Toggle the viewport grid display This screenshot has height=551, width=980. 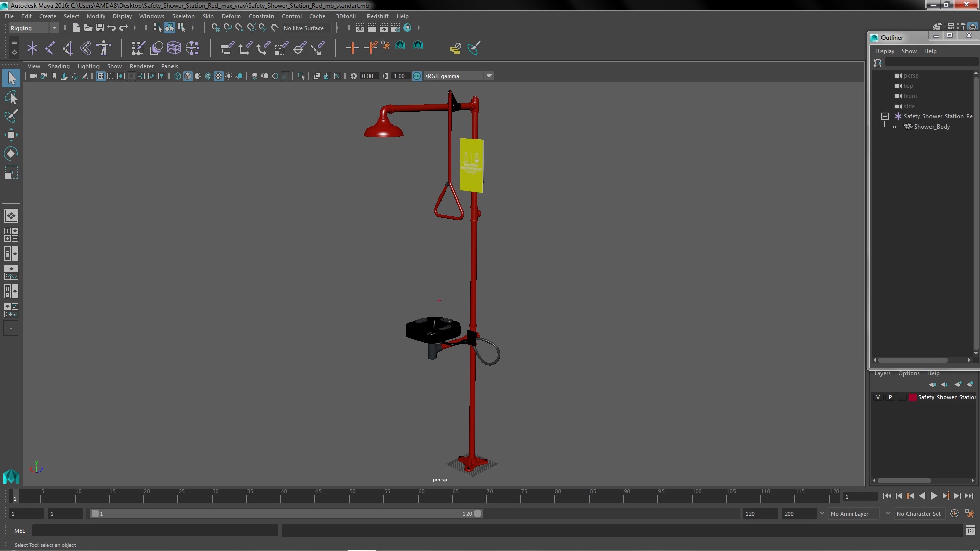point(101,76)
